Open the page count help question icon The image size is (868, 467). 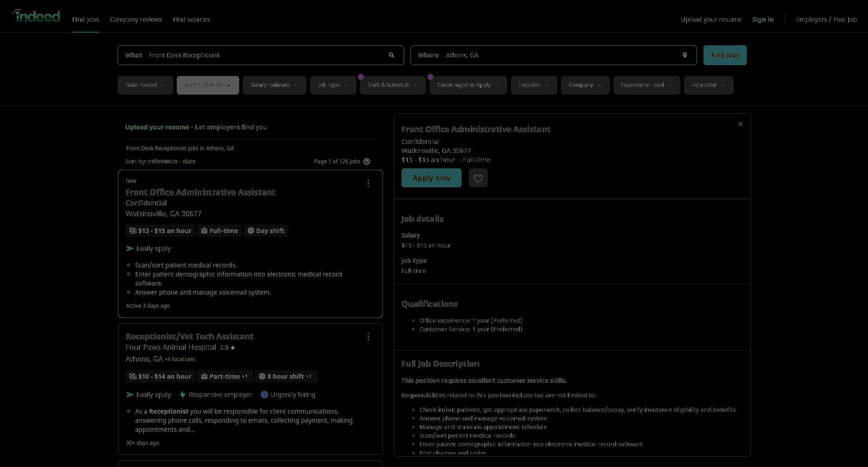(x=367, y=162)
